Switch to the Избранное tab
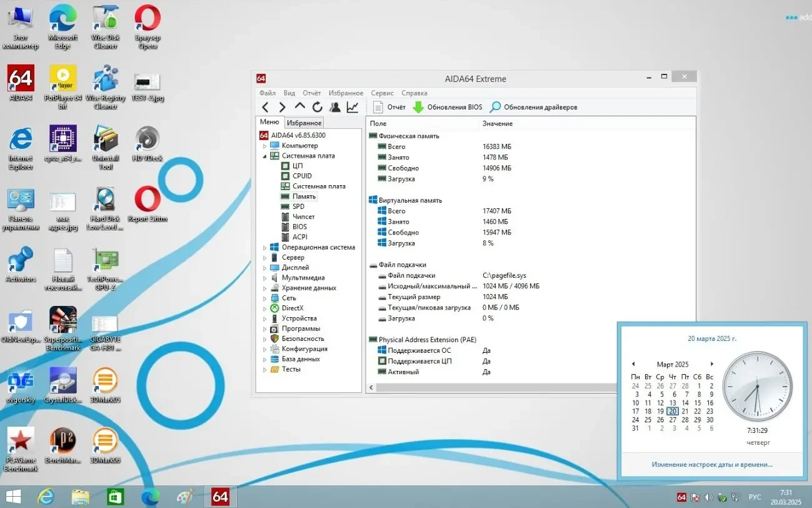This screenshot has height=508, width=812. point(304,123)
